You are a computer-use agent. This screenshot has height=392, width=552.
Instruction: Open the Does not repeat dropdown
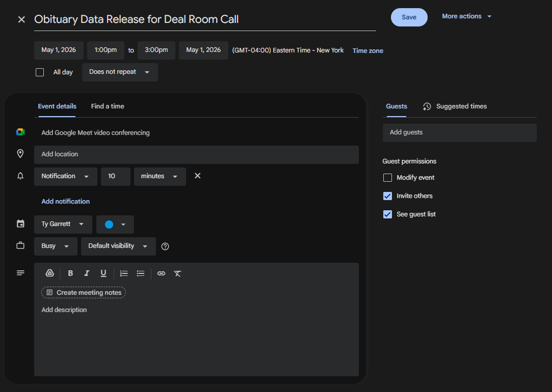coord(119,72)
